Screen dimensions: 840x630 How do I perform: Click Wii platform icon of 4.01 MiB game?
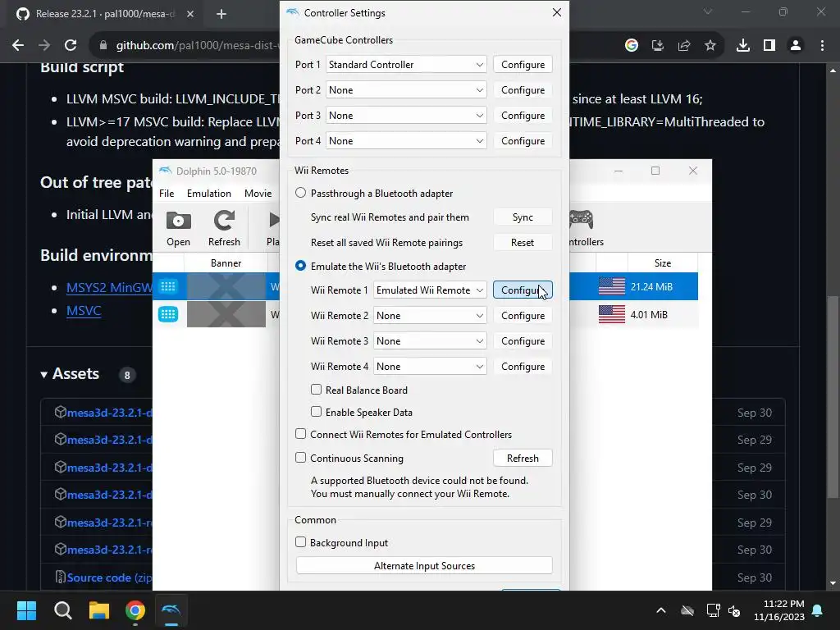(167, 314)
